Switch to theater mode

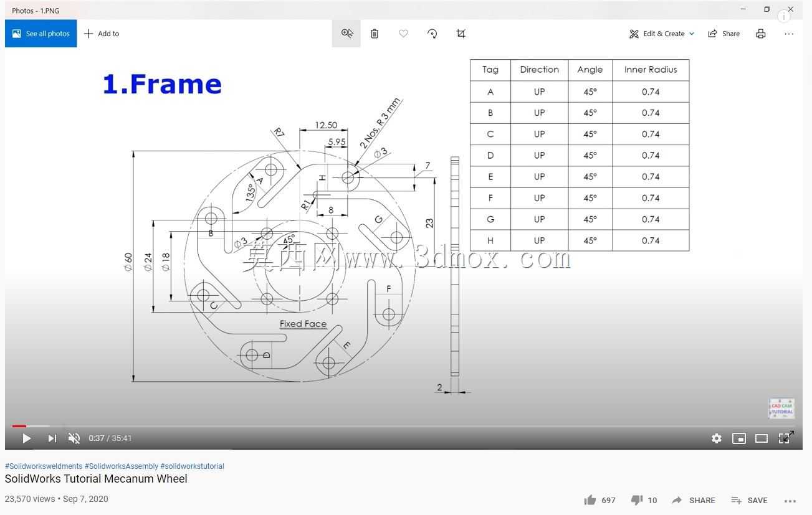(762, 438)
